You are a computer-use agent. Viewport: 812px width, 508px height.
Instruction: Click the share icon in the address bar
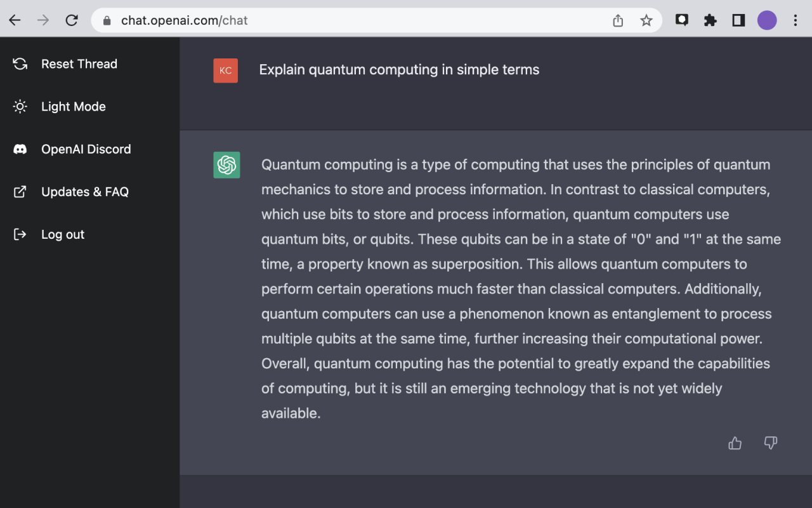619,20
